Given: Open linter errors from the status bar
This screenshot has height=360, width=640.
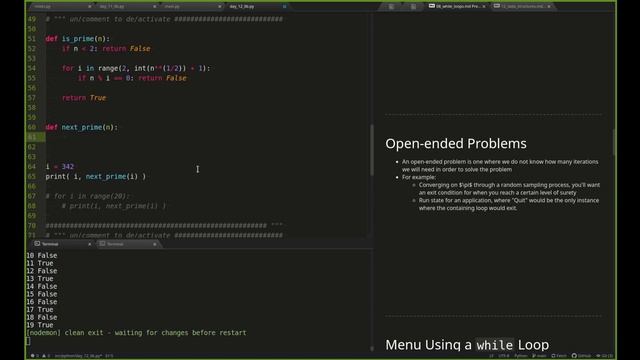Looking at the screenshot, I should [x=35, y=356].
